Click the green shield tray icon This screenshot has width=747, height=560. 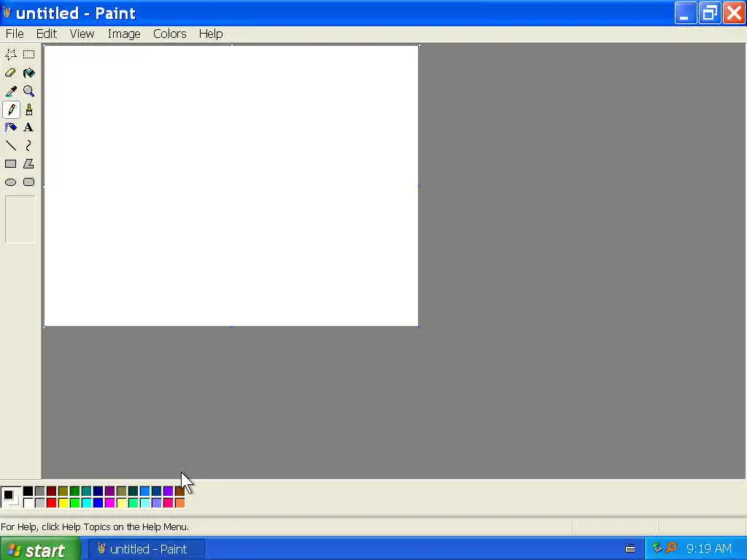tap(657, 548)
